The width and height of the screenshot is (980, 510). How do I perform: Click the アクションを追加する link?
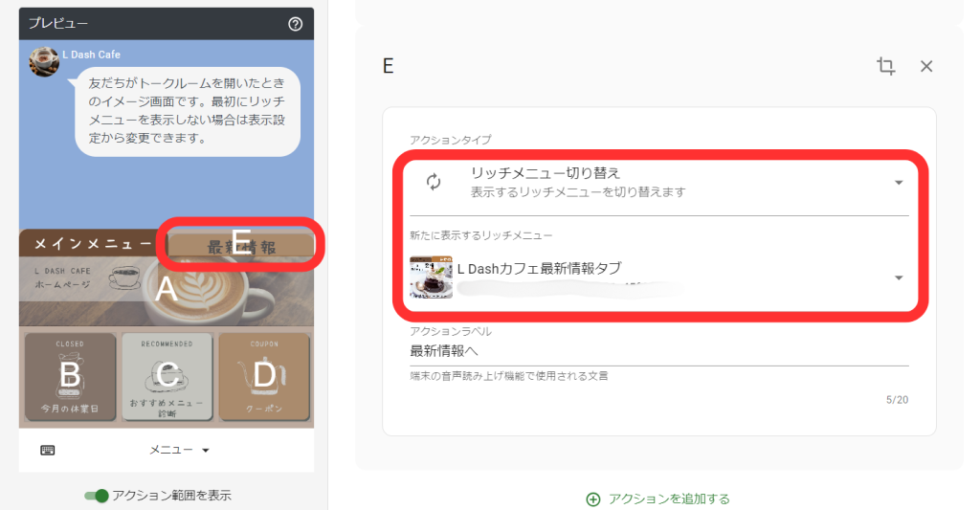(x=669, y=499)
